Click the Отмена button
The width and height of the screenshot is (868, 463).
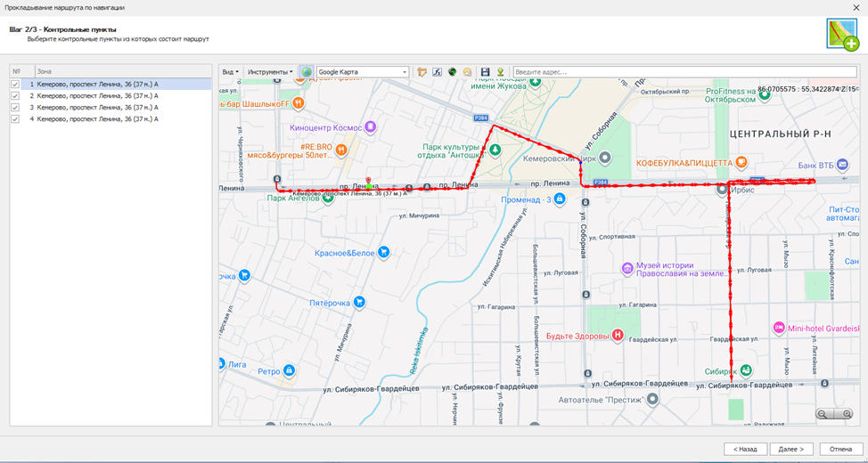click(841, 449)
